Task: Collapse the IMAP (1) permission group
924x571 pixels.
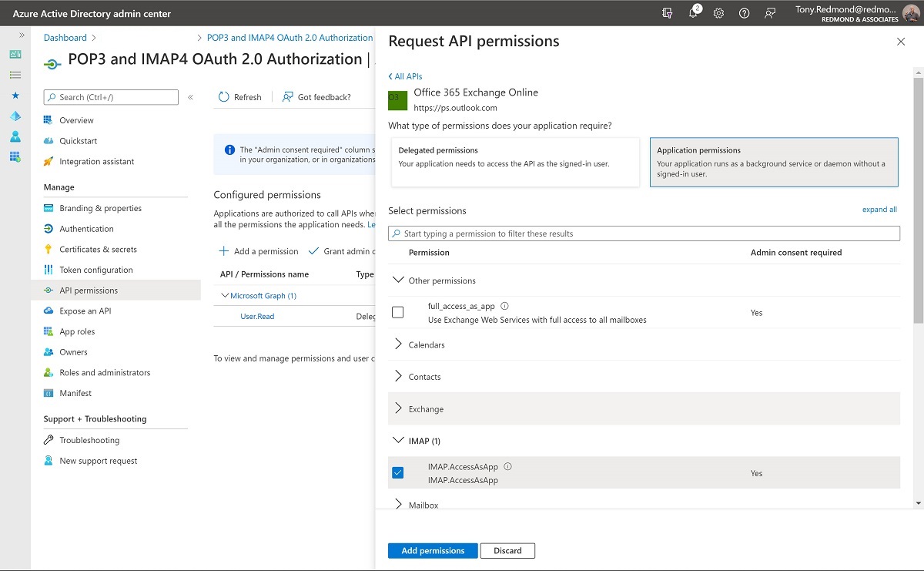Action: coord(398,441)
